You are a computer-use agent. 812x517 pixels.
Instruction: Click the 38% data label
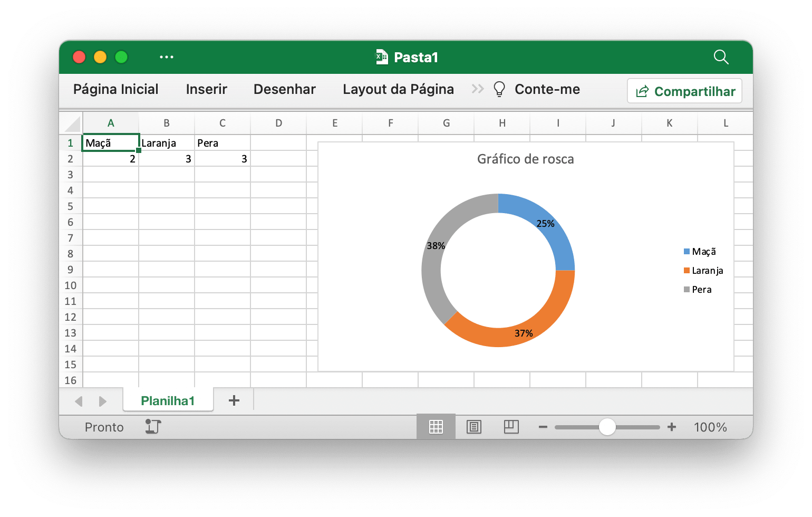coord(436,246)
